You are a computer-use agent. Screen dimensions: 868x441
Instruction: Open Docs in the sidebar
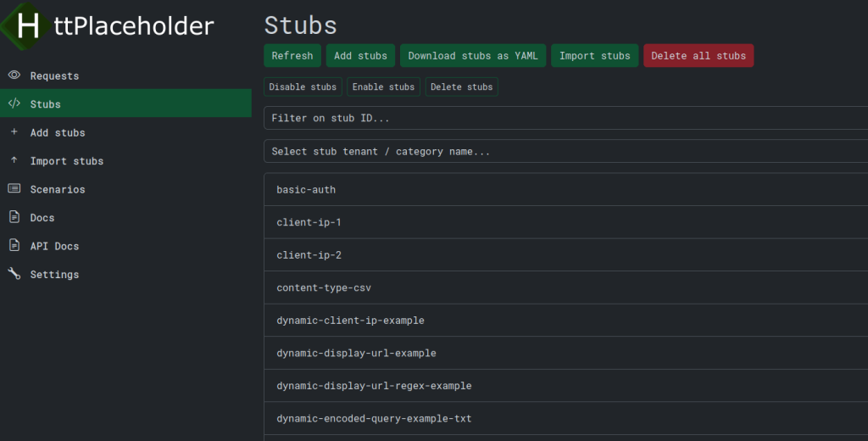pos(125,217)
